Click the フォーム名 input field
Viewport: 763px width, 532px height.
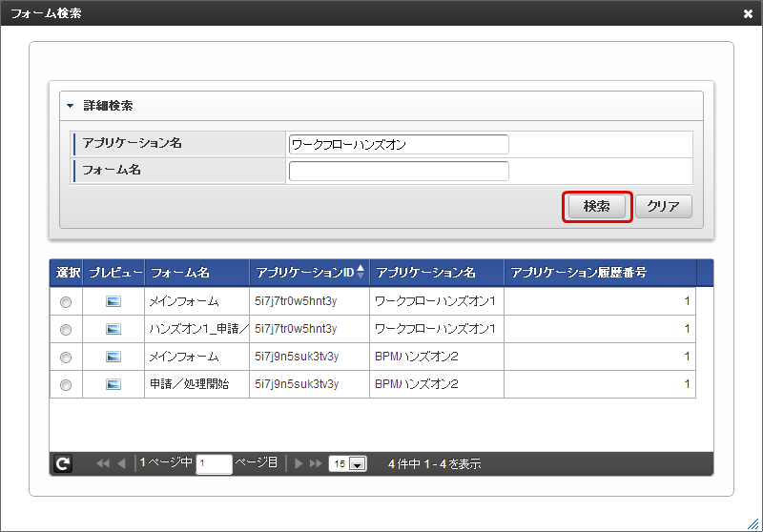tap(399, 172)
